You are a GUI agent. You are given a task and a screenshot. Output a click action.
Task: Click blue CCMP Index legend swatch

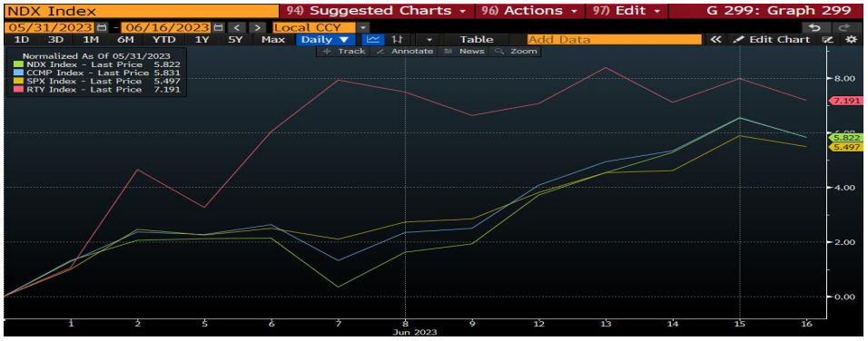point(18,73)
